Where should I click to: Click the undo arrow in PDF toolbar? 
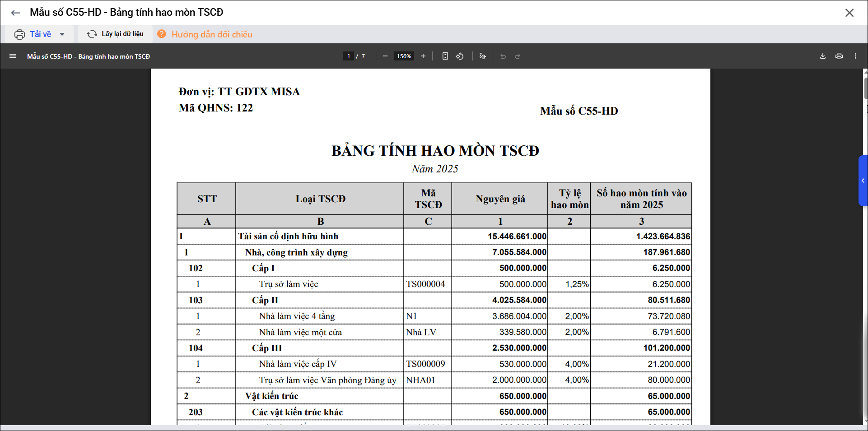tap(503, 56)
